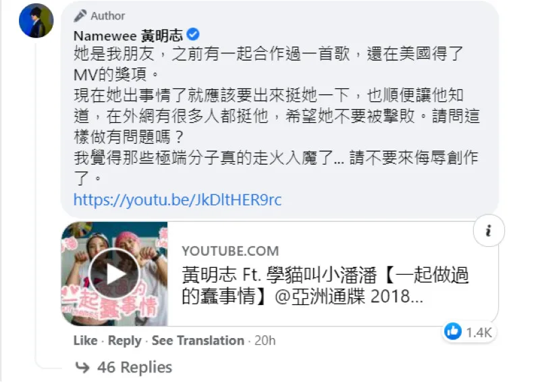The image size is (540, 392).
Task: Open the 20h comment timestamp
Action: tap(265, 340)
